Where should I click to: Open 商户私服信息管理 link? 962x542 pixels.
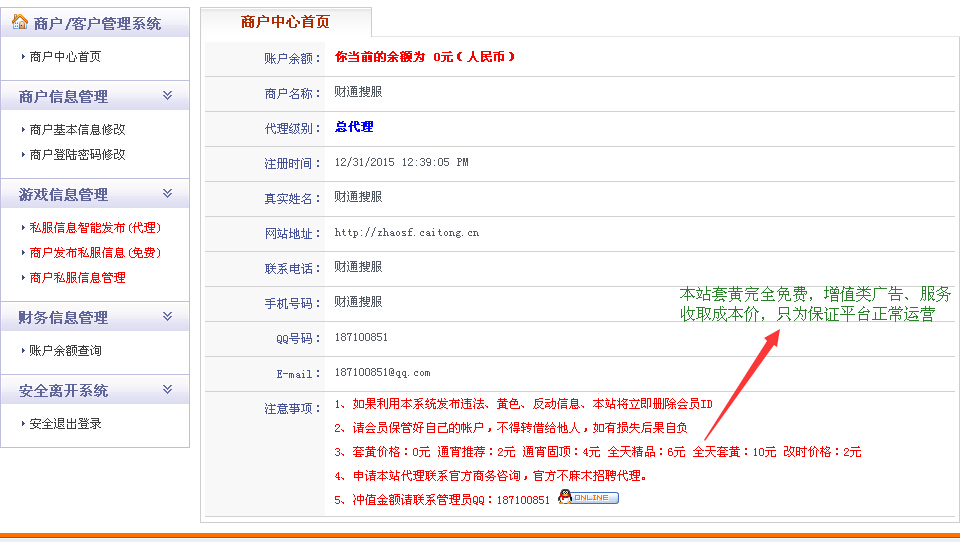(x=77, y=278)
